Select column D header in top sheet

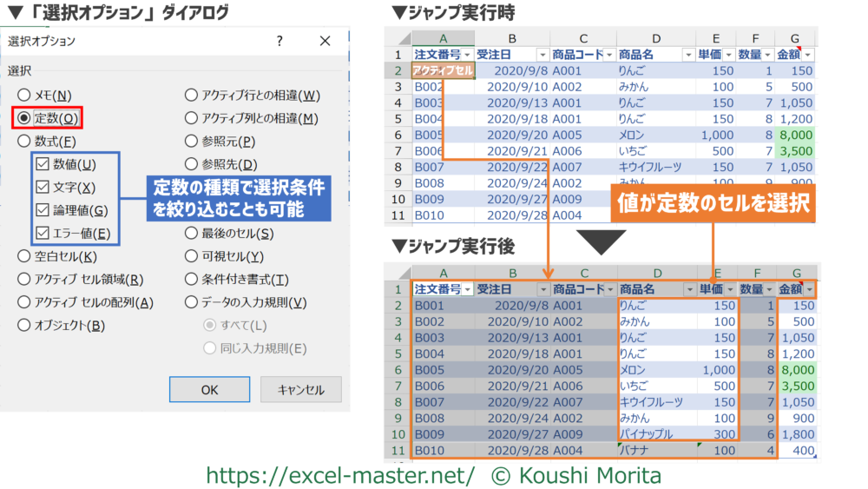coord(655,37)
